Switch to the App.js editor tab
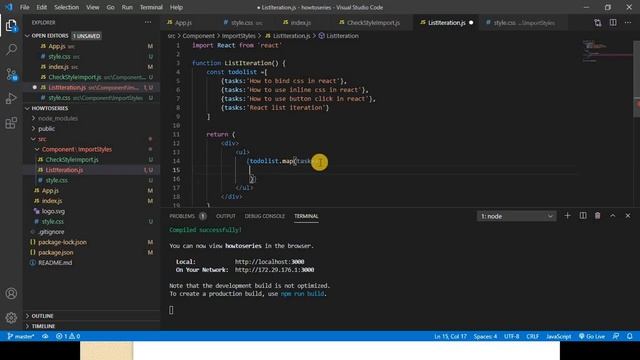This screenshot has height=360, width=640. pos(183,23)
